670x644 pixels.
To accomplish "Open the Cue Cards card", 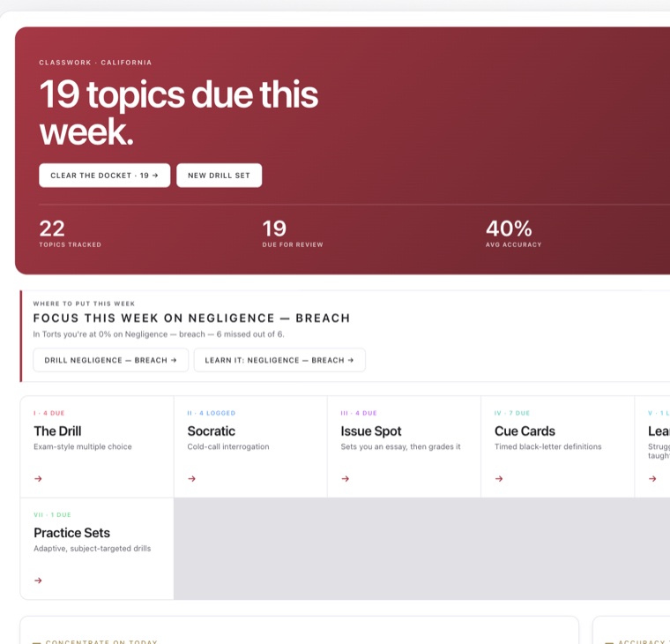I will [558, 446].
